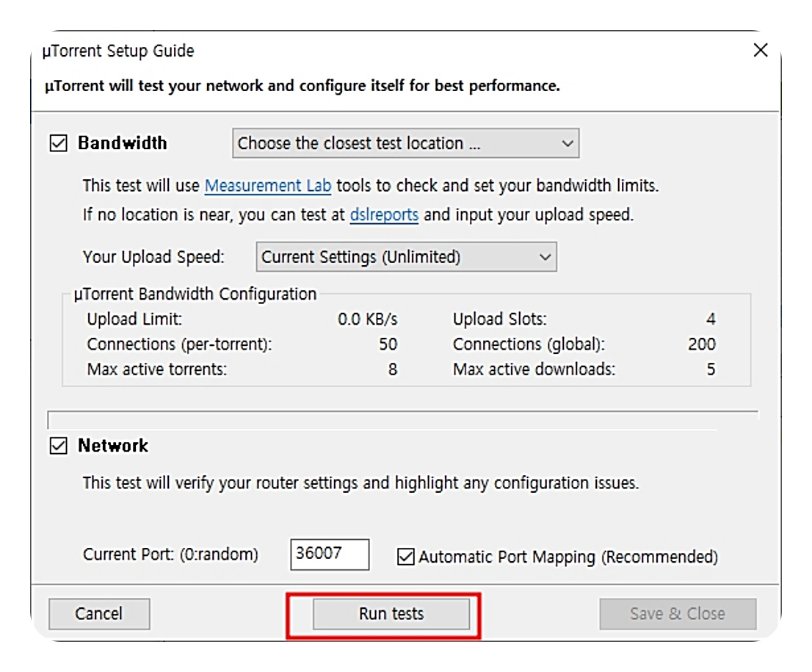This screenshot has width=812, height=672.
Task: Click the µTorrent Bandwidth Configuration group label
Action: 195,294
